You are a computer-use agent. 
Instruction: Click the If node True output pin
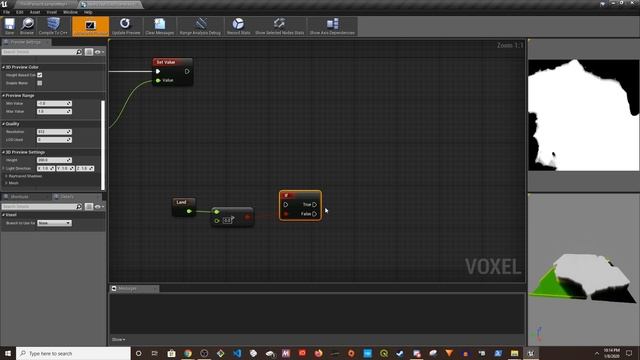click(x=314, y=204)
